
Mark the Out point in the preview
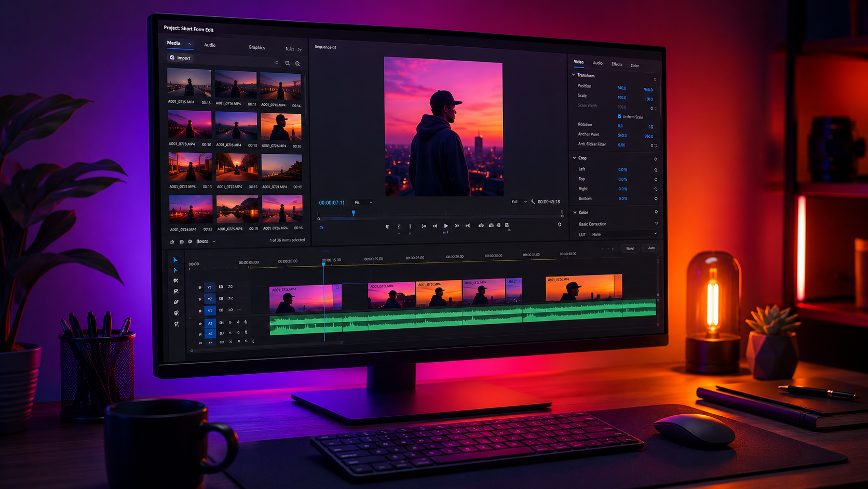click(x=410, y=227)
